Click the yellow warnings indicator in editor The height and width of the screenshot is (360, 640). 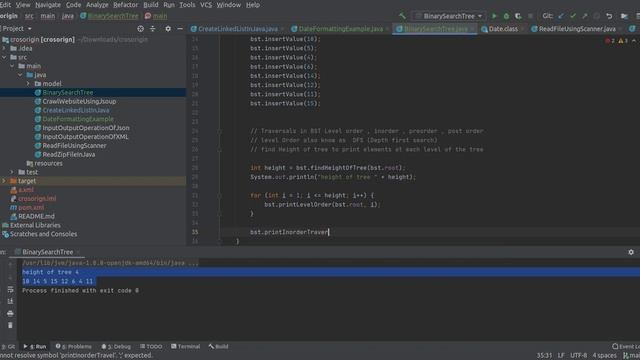point(623,41)
